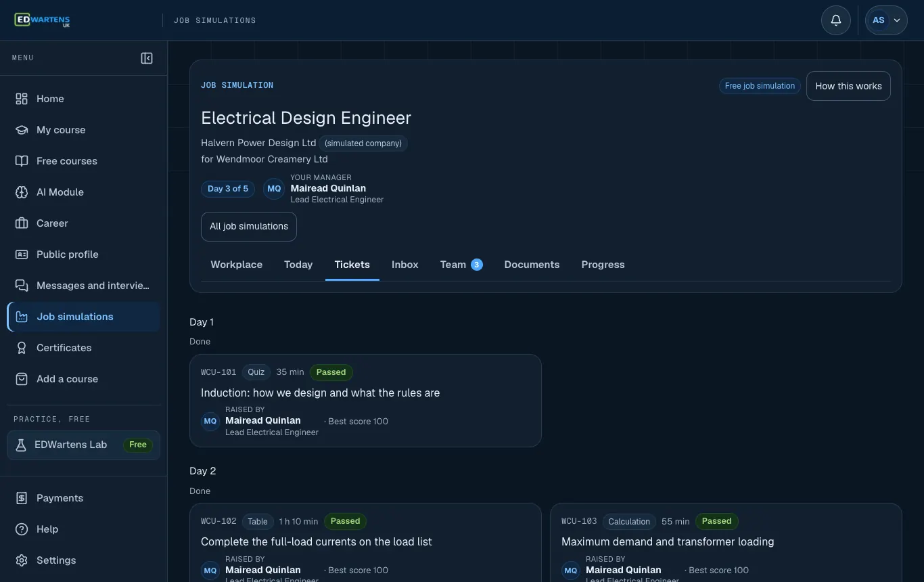Click the "(simulated company)" label
This screenshot has height=582, width=924.
(363, 143)
